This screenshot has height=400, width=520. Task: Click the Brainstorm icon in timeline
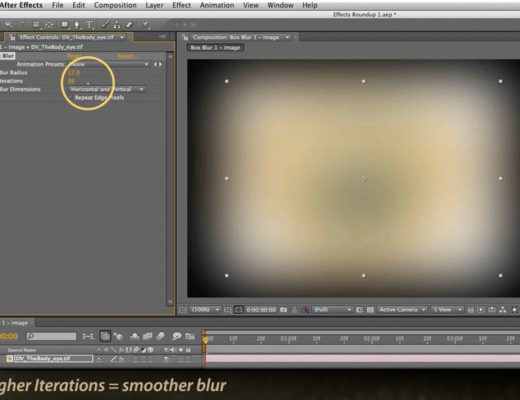point(176,336)
